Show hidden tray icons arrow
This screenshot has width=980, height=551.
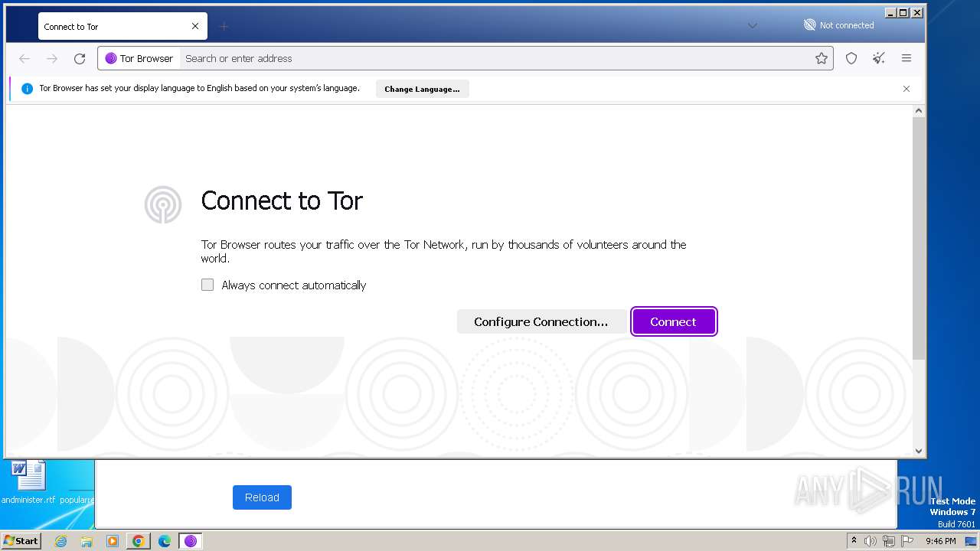[854, 540]
